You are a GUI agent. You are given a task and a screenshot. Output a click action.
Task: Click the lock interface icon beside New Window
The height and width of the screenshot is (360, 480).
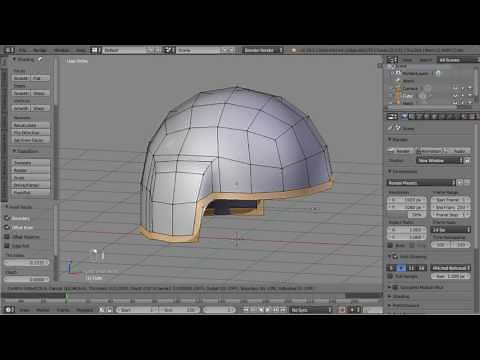click(x=467, y=161)
